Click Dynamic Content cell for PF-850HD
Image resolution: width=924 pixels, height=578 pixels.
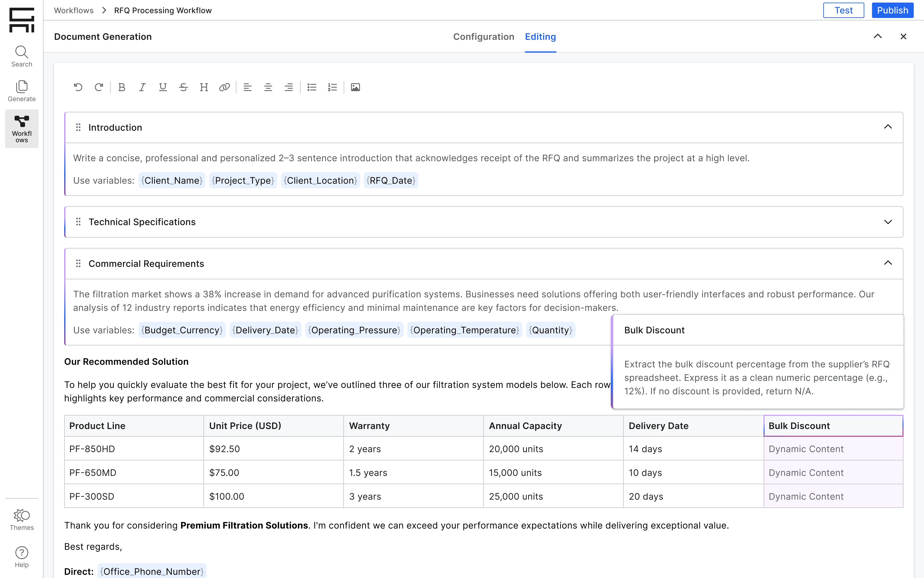[834, 449]
